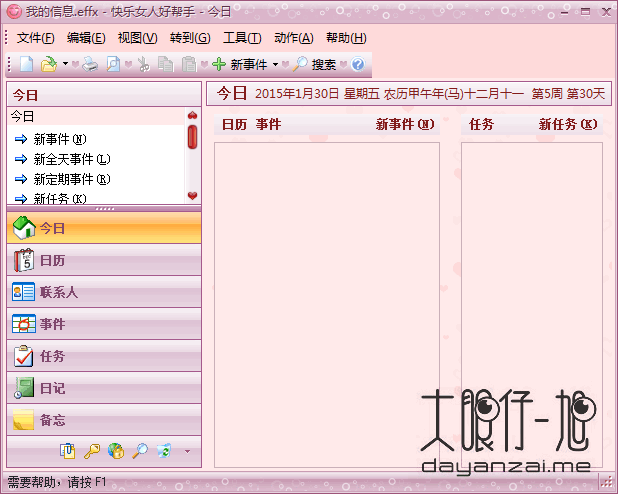Viewport: 618px width, 494px height.
Task: Click the 搜索 button in toolbar
Action: (314, 64)
